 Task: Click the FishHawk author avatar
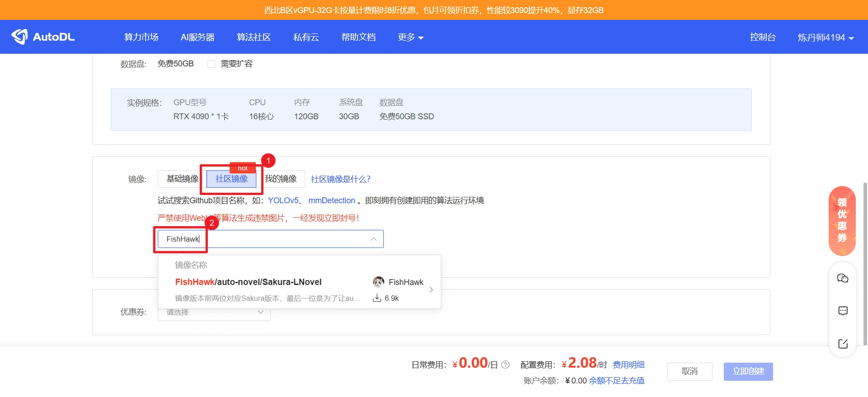coord(378,282)
